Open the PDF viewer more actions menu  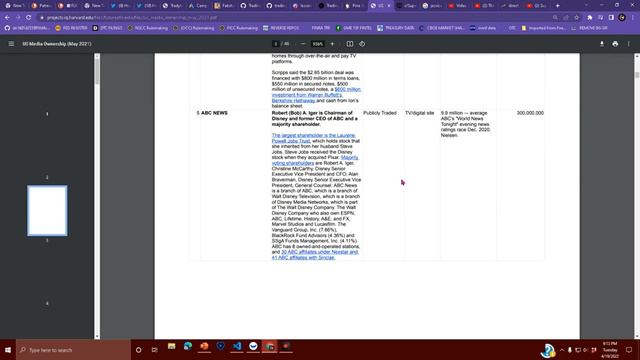(629, 44)
